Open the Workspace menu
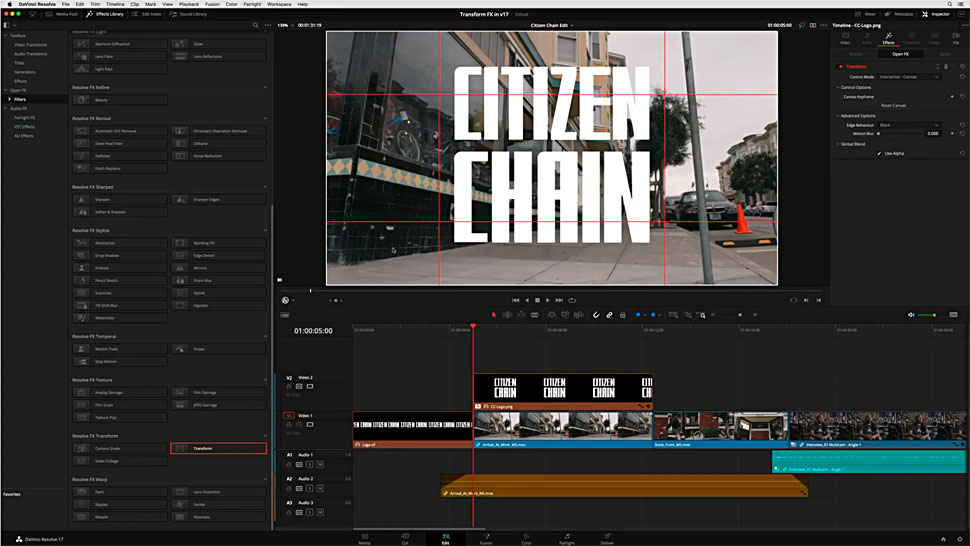 pyautogui.click(x=279, y=4)
